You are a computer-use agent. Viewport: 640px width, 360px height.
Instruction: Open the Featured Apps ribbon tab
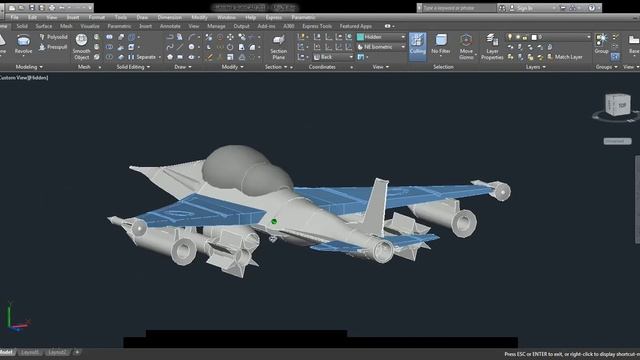click(356, 26)
